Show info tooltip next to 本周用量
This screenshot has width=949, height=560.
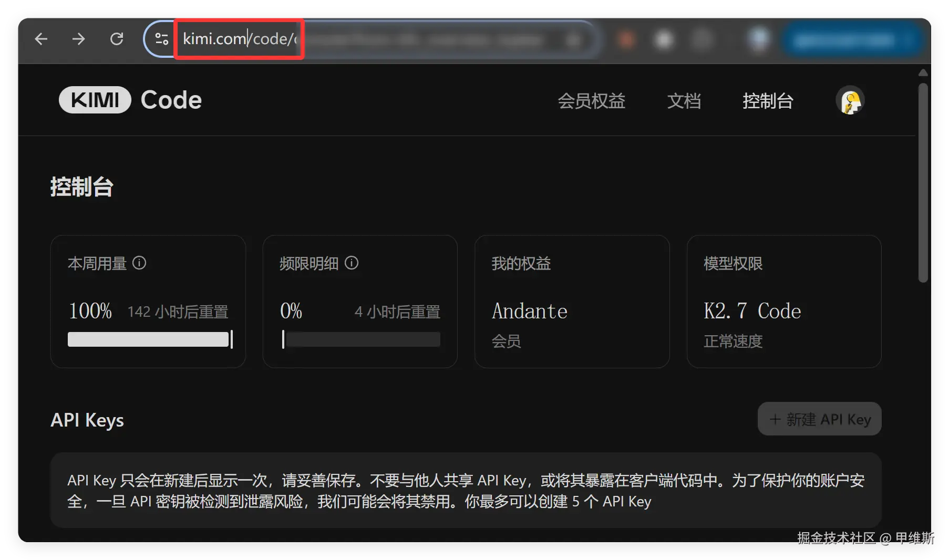coord(139,263)
